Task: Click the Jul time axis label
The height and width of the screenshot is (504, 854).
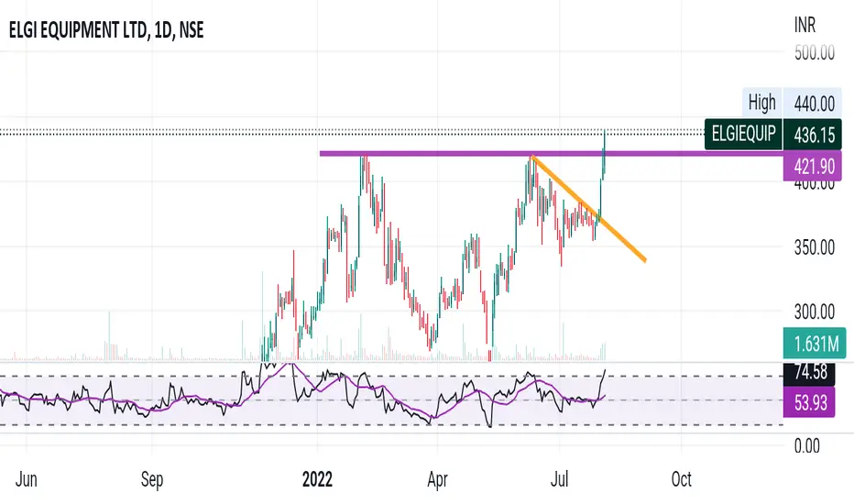Action: tap(559, 479)
